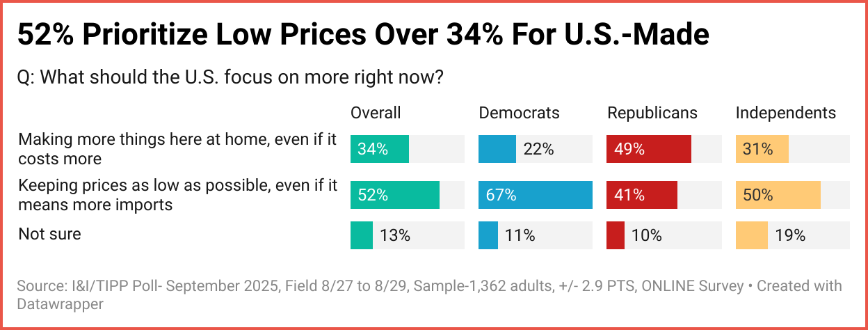Click the Overall 52% teal bar
The image size is (868, 330).
(395, 195)
